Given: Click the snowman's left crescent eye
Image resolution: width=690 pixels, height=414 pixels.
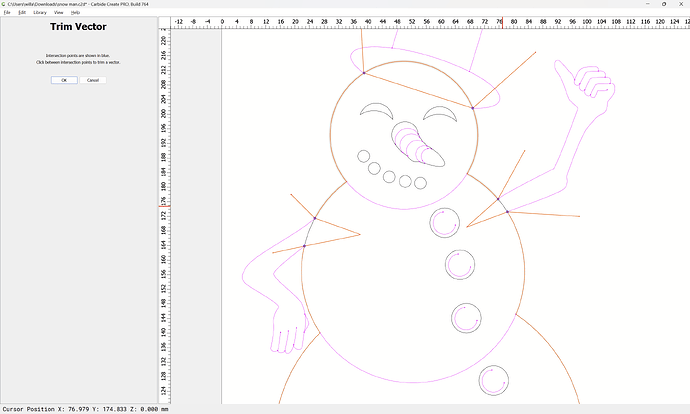Looking at the screenshot, I should click(376, 110).
